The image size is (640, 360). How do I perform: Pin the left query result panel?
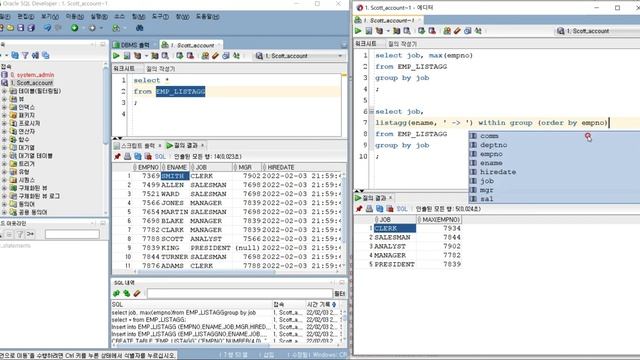(x=118, y=156)
